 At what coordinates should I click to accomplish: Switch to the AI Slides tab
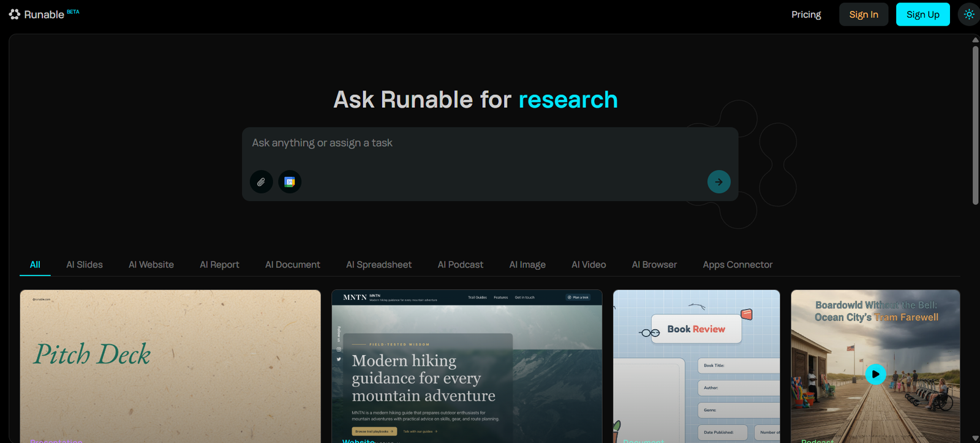(x=85, y=264)
